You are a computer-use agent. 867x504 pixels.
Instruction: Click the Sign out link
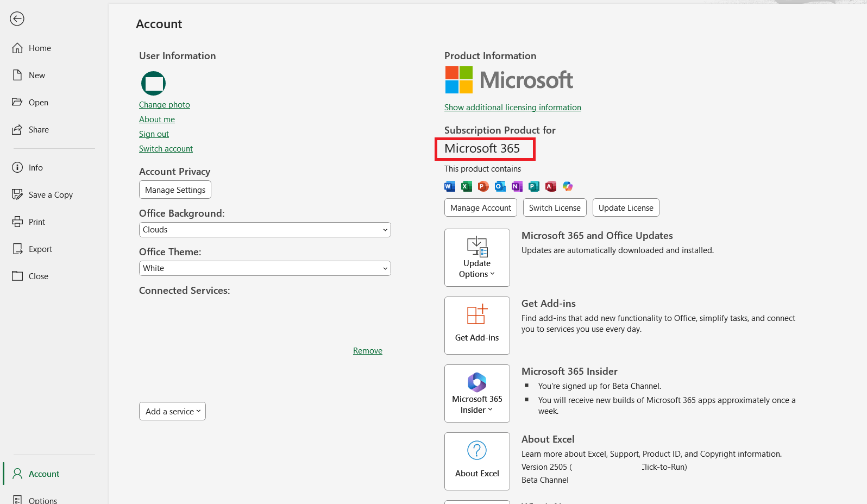click(x=154, y=134)
